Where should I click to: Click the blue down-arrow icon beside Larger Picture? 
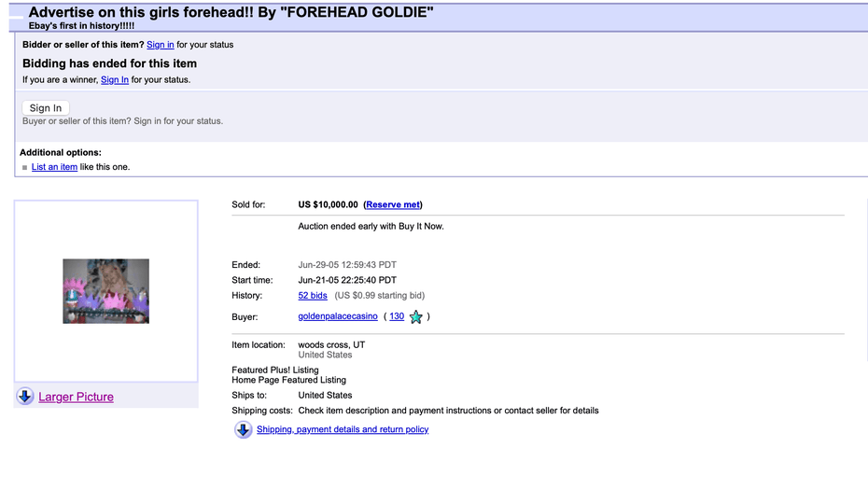coord(25,397)
